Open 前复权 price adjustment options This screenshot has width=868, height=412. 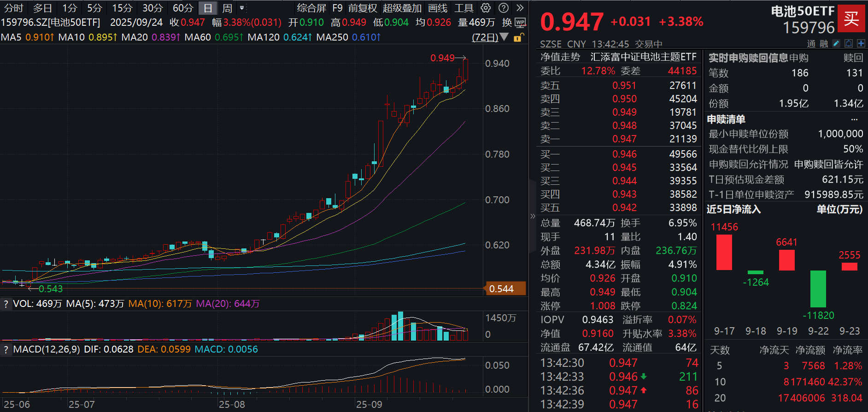(x=363, y=8)
